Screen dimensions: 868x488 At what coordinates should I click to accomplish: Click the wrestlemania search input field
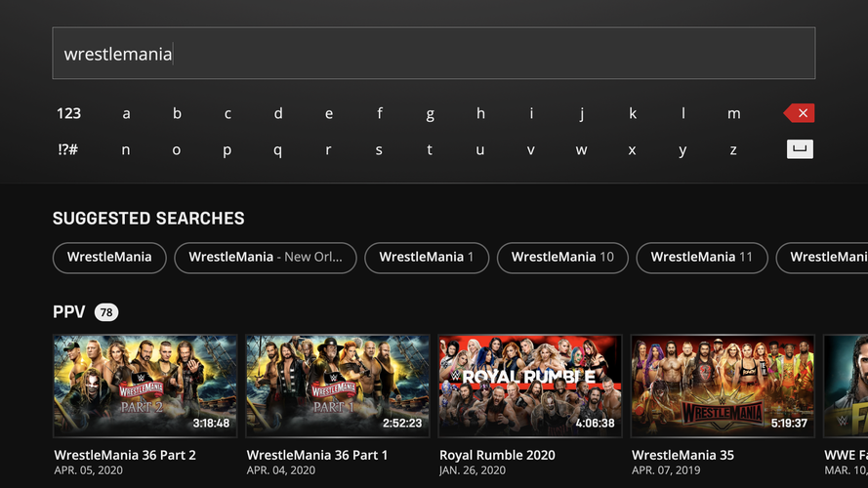point(434,53)
